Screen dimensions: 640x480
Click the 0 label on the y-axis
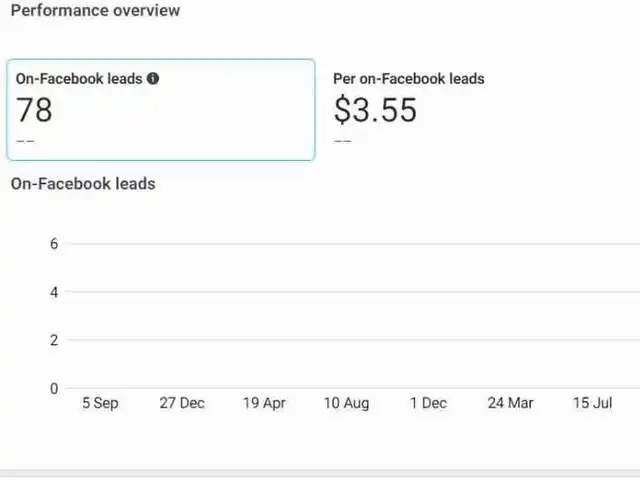(x=54, y=388)
